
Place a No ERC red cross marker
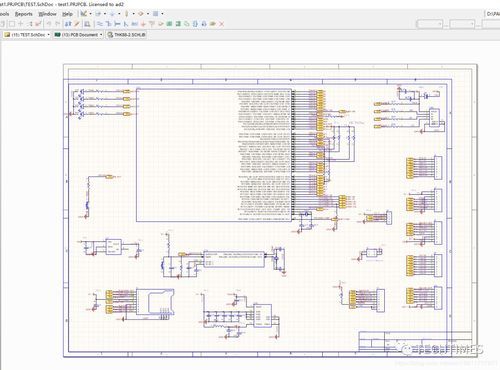[x=221, y=24]
